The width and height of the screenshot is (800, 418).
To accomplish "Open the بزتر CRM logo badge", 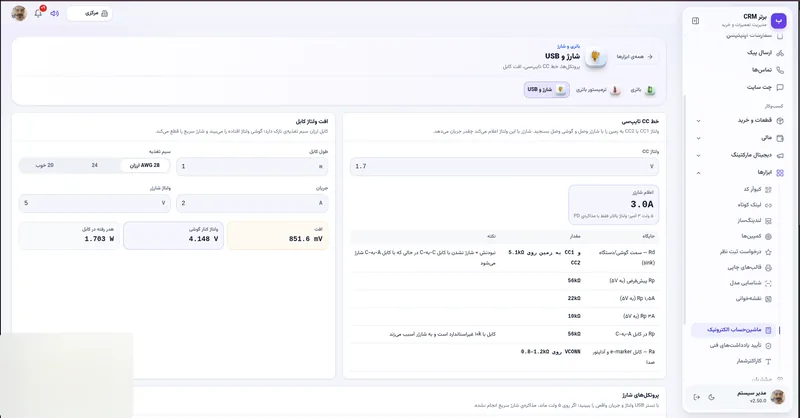I will click(778, 20).
